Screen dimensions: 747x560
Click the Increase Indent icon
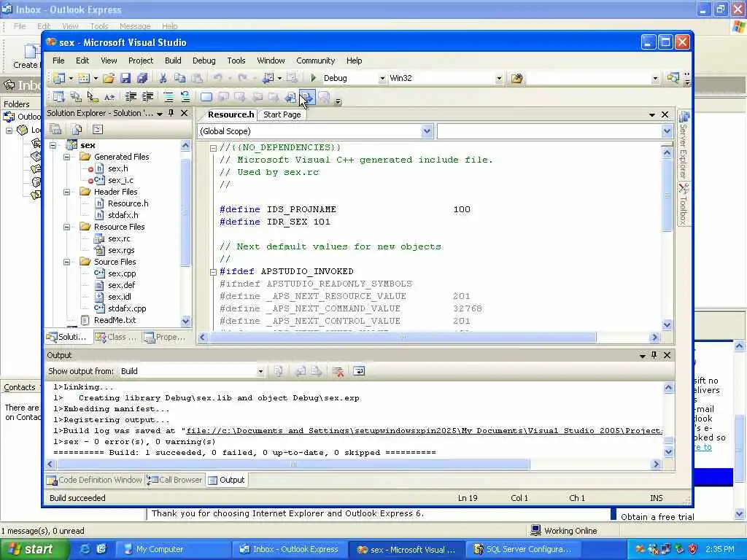(147, 97)
